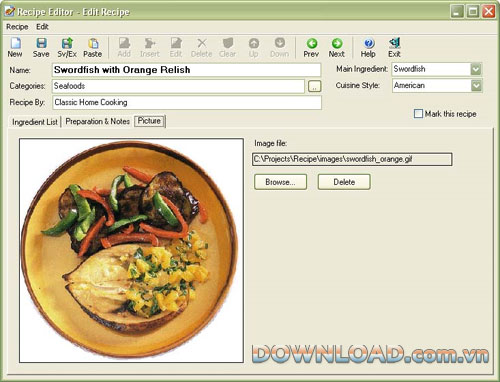Screen dimensions: 500x382
Task: Click the recipe Name field
Action: click(x=186, y=70)
